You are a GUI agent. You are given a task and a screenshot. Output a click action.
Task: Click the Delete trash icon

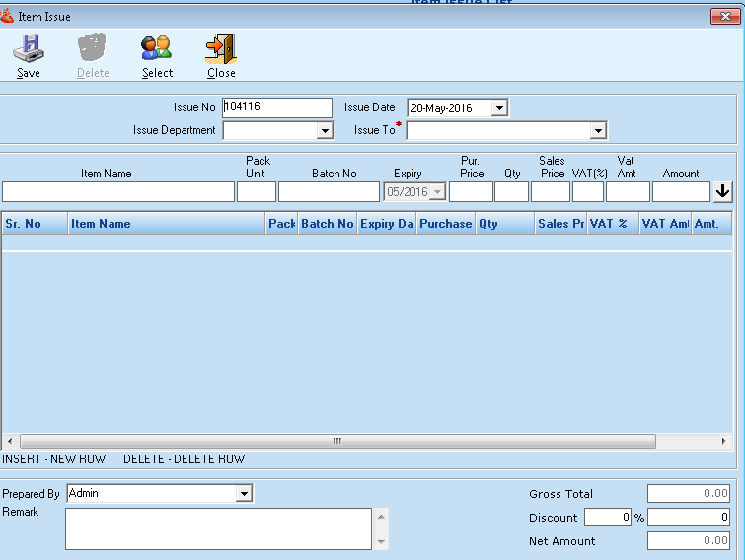point(93,48)
